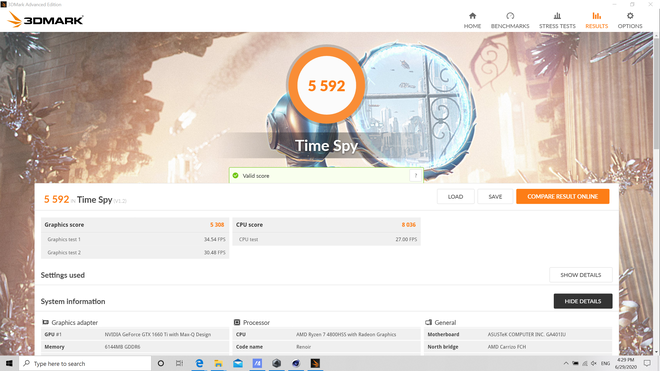Open the notification center
The image size is (660, 371).
click(647, 363)
